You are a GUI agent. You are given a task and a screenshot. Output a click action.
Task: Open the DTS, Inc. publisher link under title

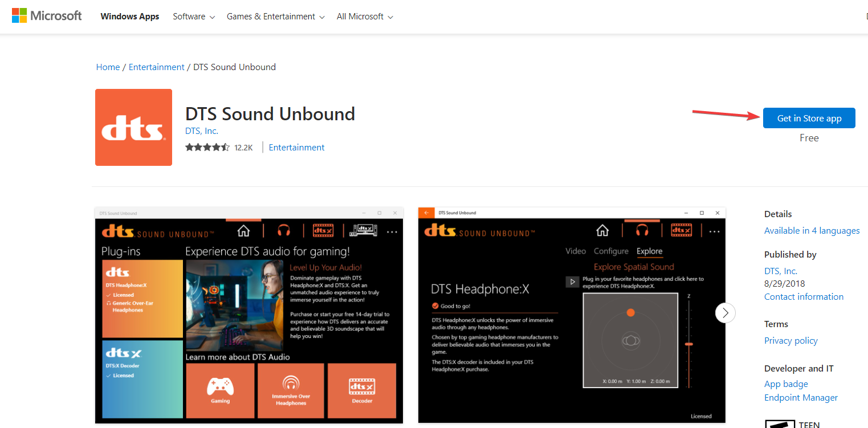pos(202,131)
